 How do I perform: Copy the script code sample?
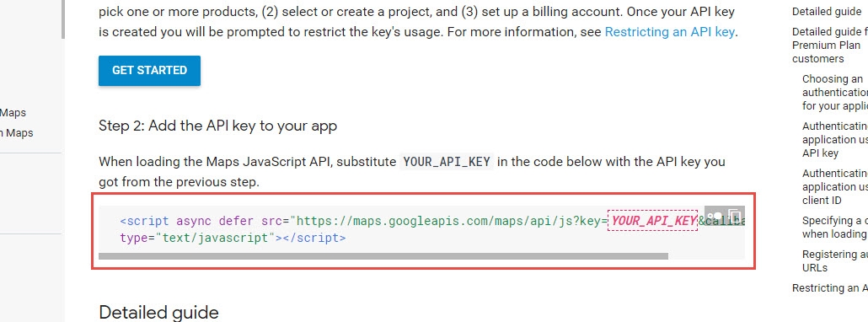coord(735,215)
